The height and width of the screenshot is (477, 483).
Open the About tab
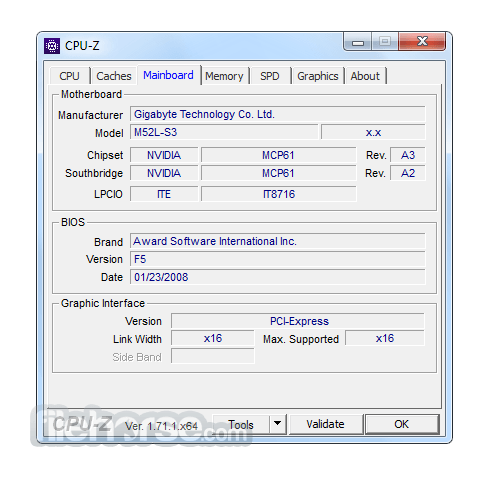click(365, 76)
